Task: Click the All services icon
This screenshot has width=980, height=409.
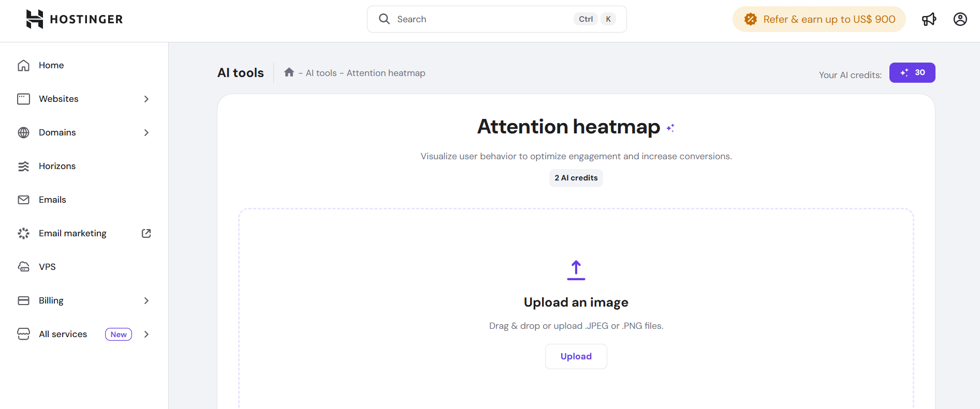Action: (x=24, y=334)
